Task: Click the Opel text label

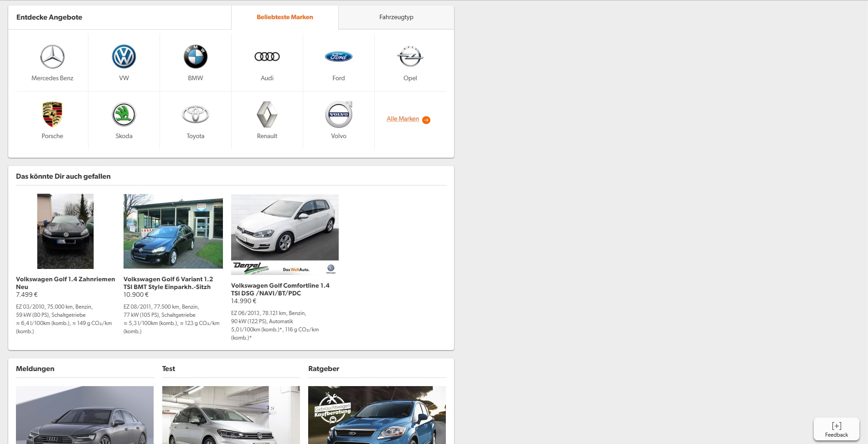Action: click(x=410, y=78)
